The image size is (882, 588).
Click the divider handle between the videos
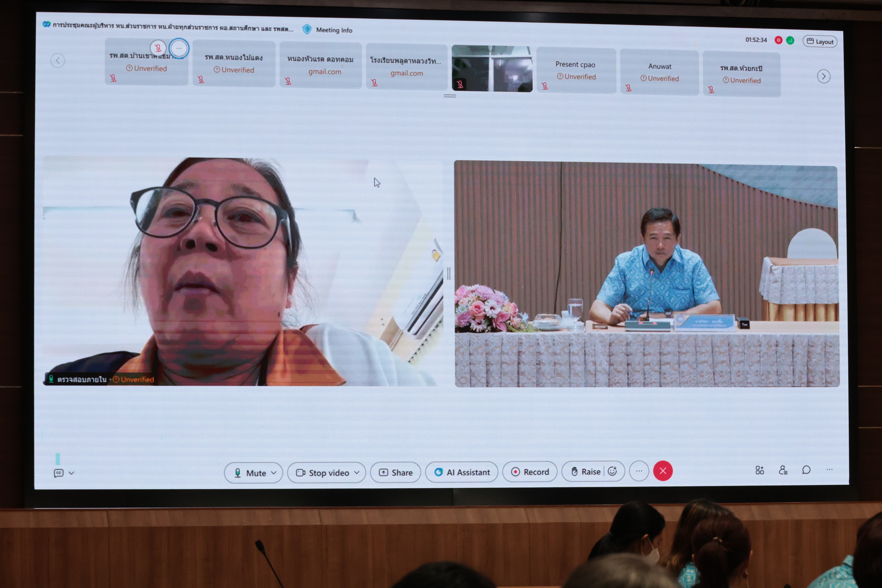[x=449, y=274]
